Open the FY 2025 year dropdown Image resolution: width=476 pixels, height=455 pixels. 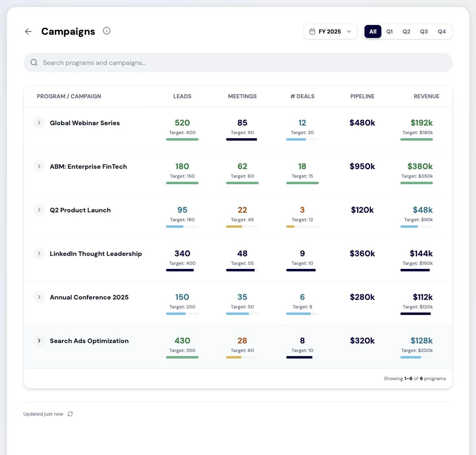click(x=330, y=32)
